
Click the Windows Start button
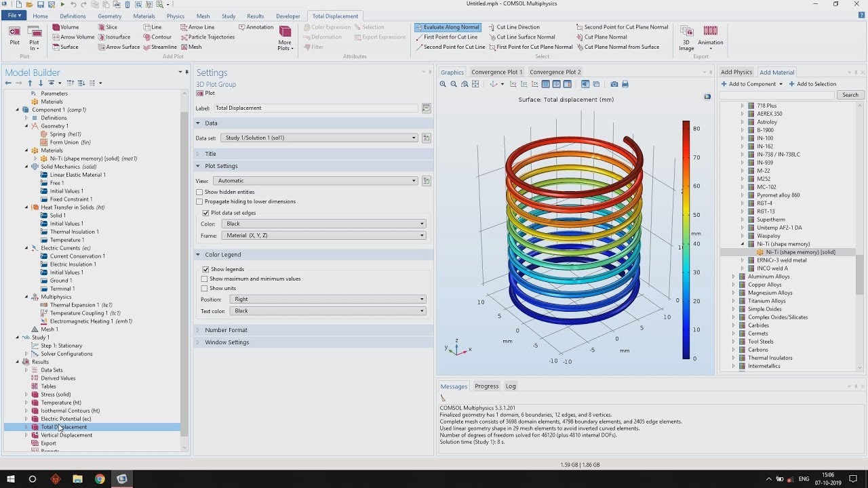11,479
